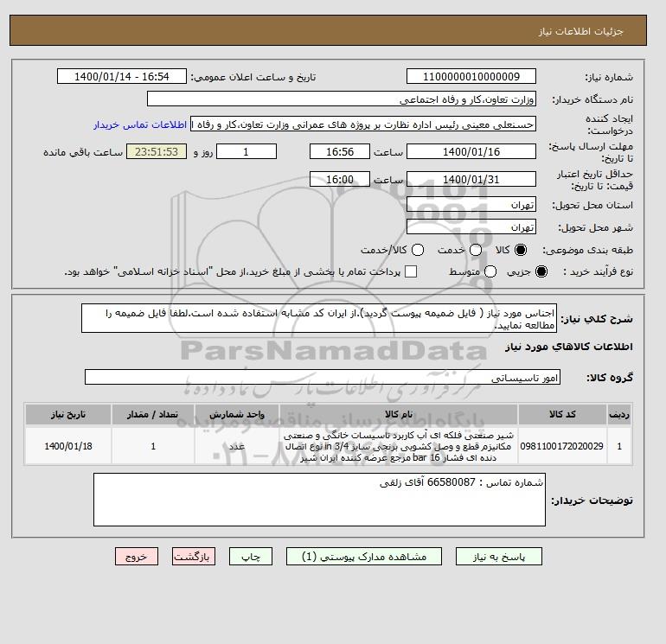666x644 pixels.
Task: Click the need date cell 1400/01/18
Action: (x=68, y=446)
